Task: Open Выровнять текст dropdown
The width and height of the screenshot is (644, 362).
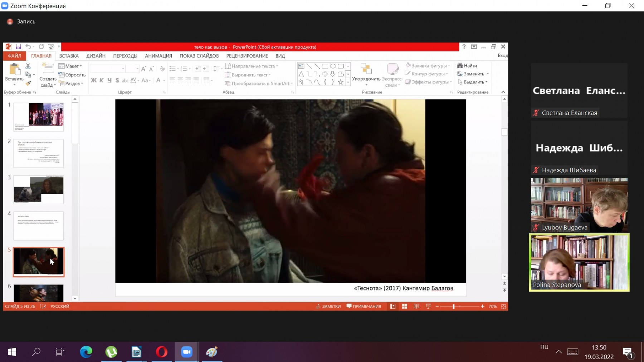Action: click(x=248, y=75)
